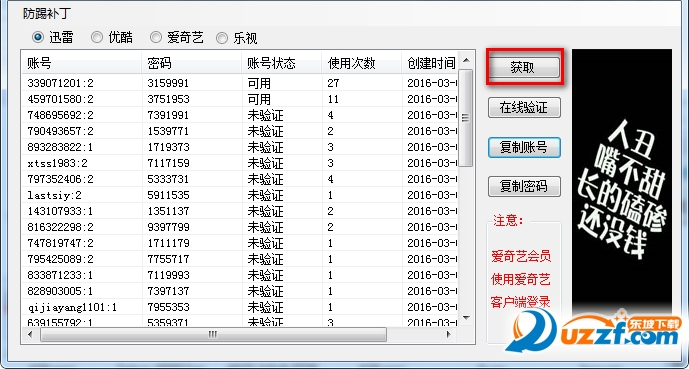
Task: Click the 获取 button
Action: pyautogui.click(x=524, y=67)
